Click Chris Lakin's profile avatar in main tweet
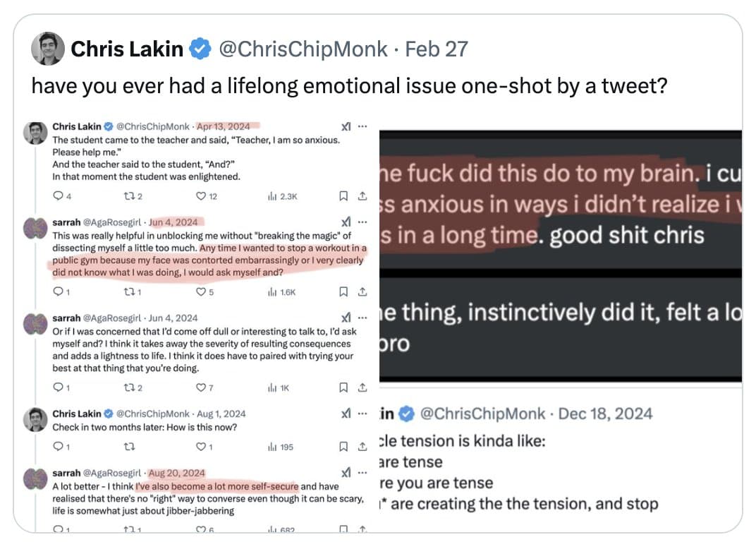This screenshot has width=756, height=542. click(x=48, y=49)
